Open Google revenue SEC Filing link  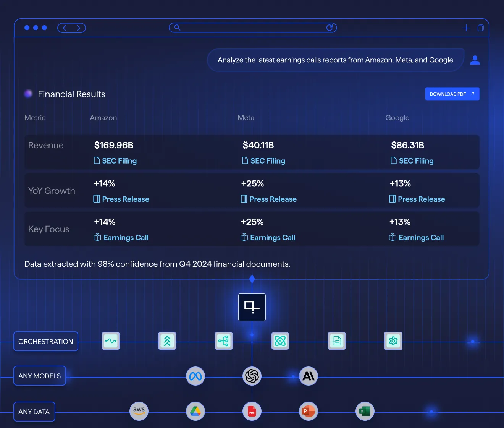[x=412, y=161]
